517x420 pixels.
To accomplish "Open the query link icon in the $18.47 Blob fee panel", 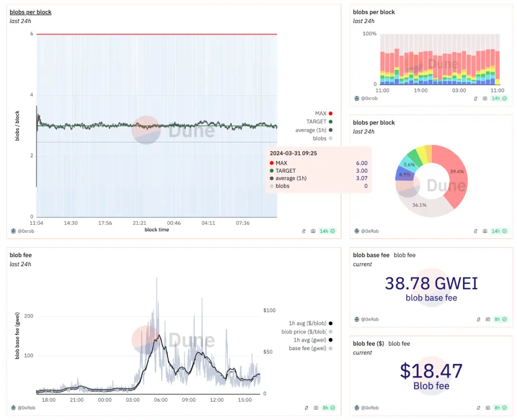I will pos(478,408).
